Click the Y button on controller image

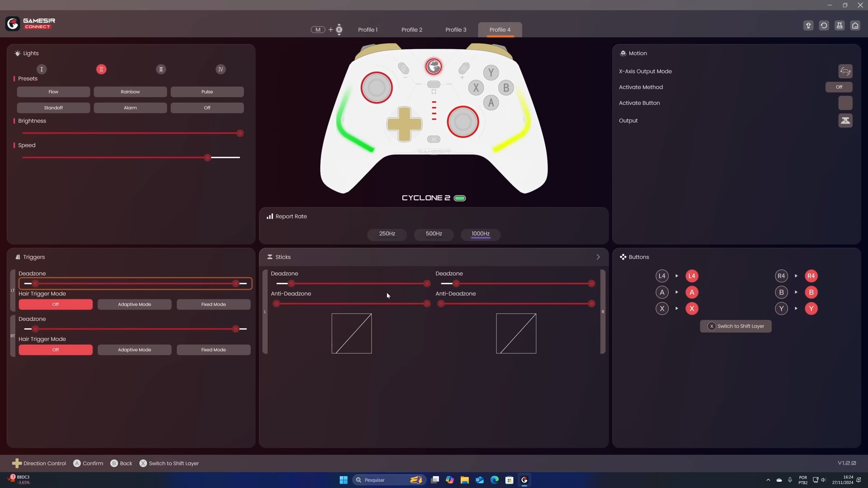(x=491, y=72)
